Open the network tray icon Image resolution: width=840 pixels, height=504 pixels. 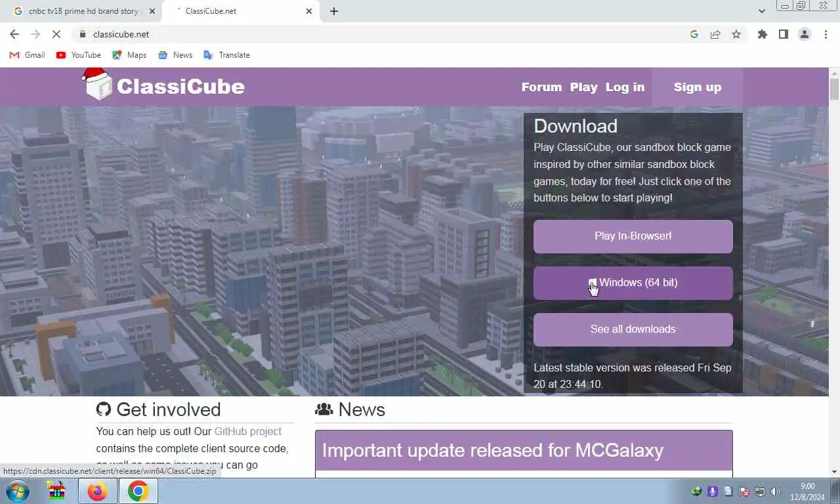pyautogui.click(x=760, y=492)
